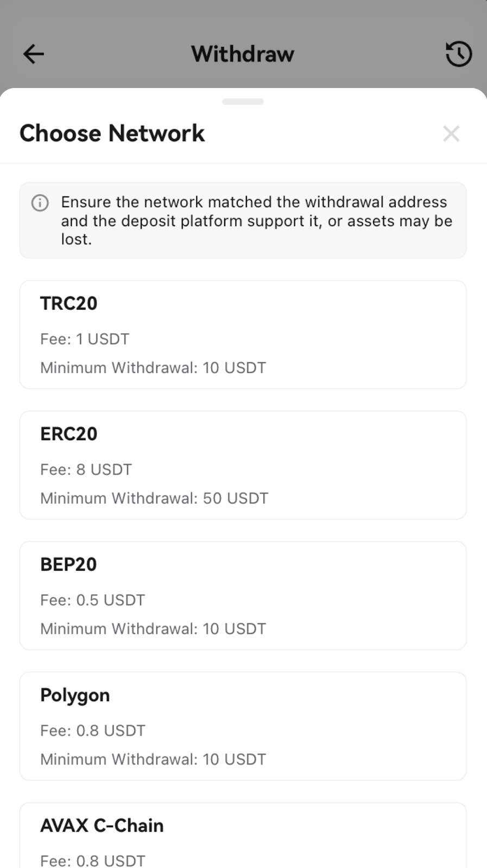Screen dimensions: 487x868
Task: Open withdrawal history clock icon
Action: [459, 54]
